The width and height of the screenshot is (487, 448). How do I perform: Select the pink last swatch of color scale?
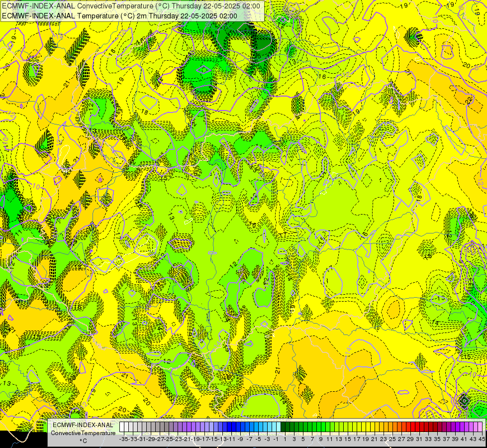coord(480,427)
